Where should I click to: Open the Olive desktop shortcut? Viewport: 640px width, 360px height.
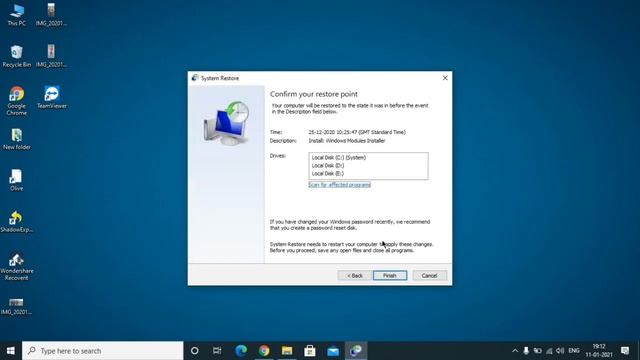pos(16,180)
